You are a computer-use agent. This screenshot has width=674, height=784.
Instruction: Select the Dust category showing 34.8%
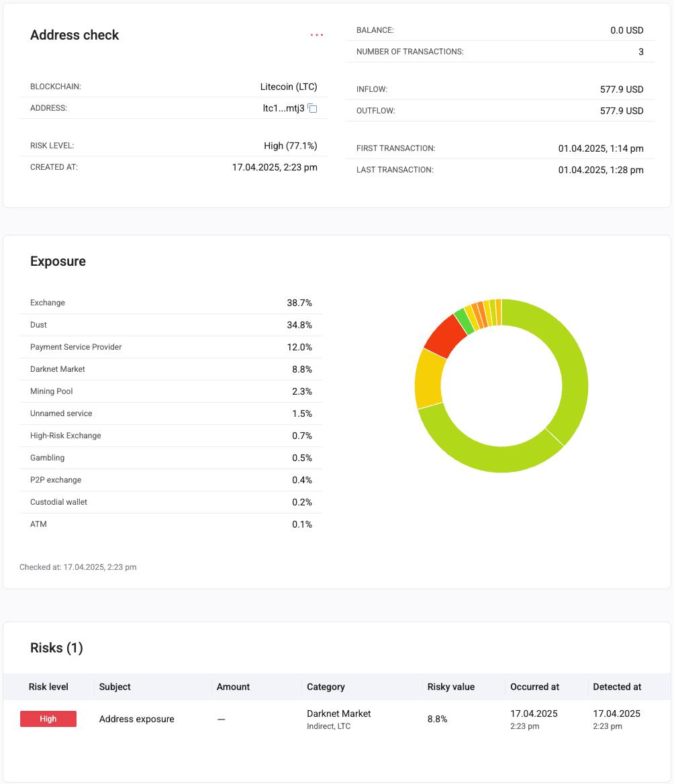(38, 325)
